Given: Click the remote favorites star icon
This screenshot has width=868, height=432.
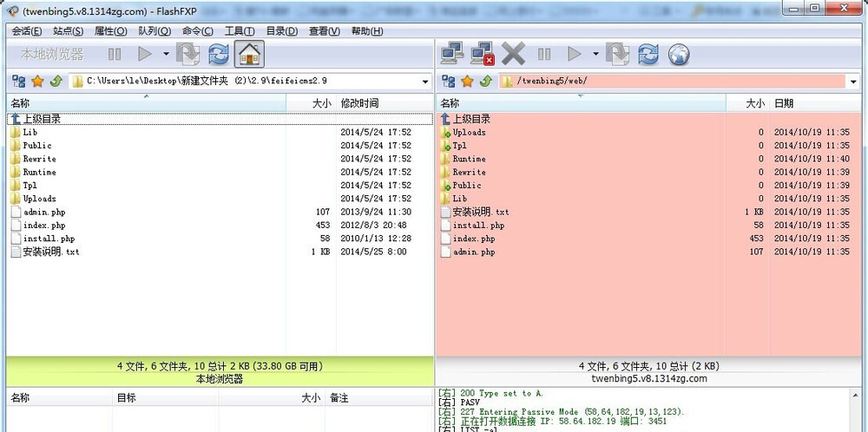Looking at the screenshot, I should coord(467,82).
